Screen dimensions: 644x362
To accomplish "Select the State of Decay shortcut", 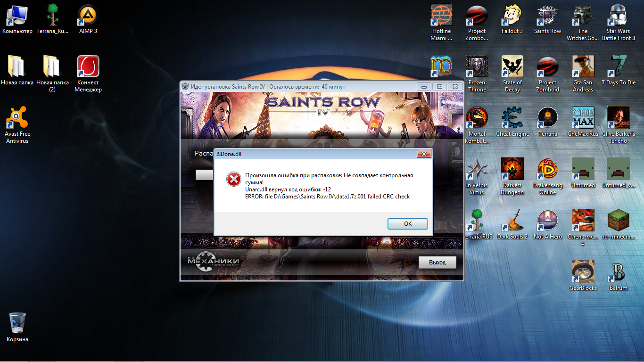I will 512,74.
